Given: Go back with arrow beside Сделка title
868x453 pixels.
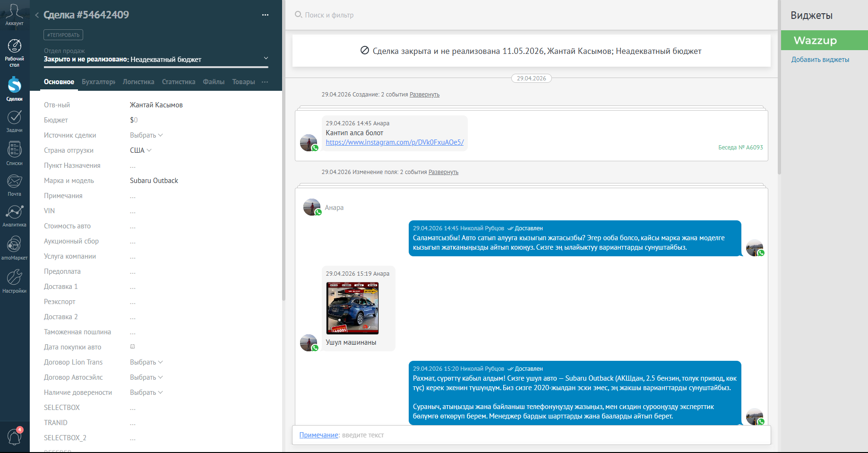Looking at the screenshot, I should coord(37,15).
